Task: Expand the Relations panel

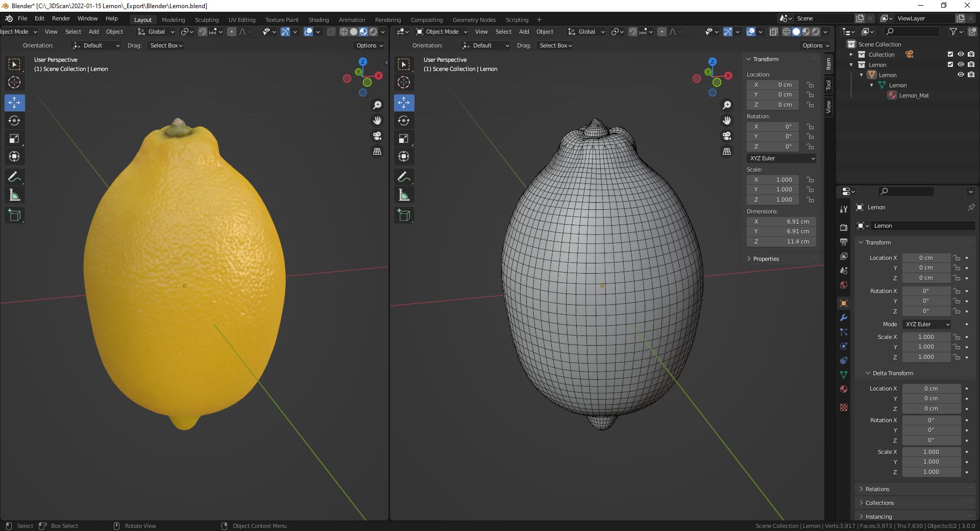Action: click(x=877, y=489)
